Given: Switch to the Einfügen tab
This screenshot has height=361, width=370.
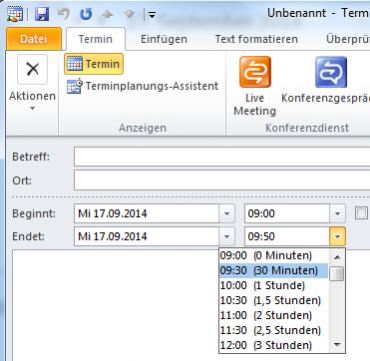Looking at the screenshot, I should (x=164, y=39).
